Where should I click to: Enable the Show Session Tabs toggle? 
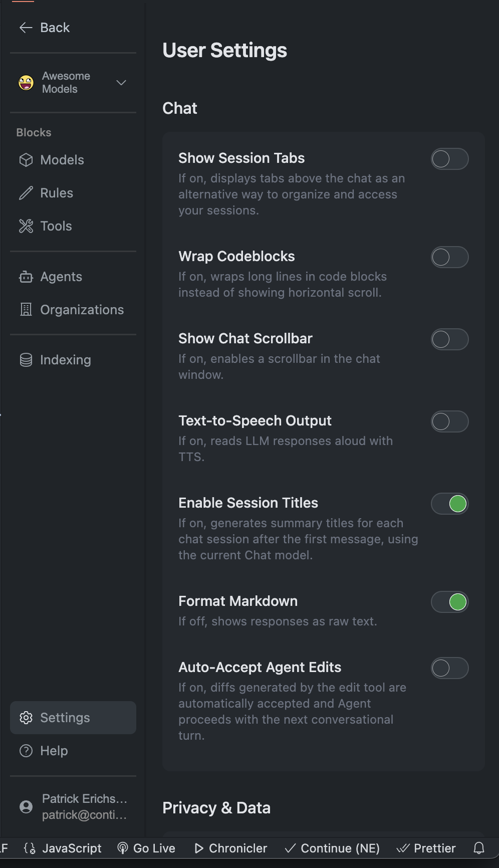coord(449,159)
